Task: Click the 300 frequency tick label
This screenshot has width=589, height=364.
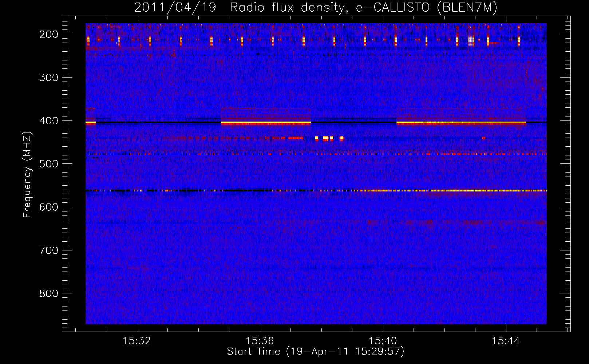Action: tap(49, 78)
